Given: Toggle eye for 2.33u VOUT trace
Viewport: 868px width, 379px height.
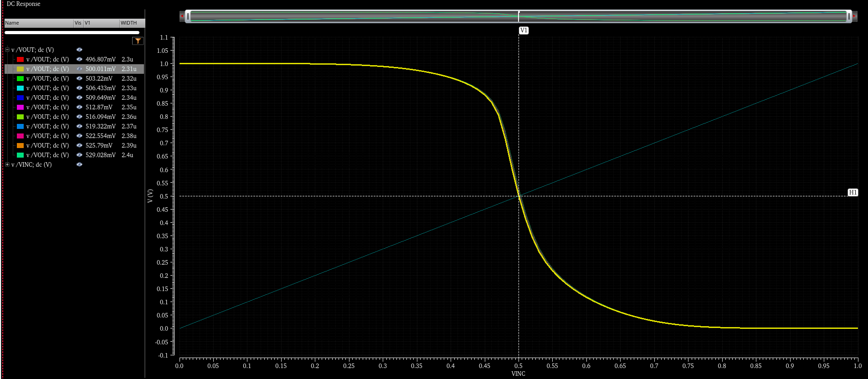Looking at the screenshot, I should [x=79, y=88].
